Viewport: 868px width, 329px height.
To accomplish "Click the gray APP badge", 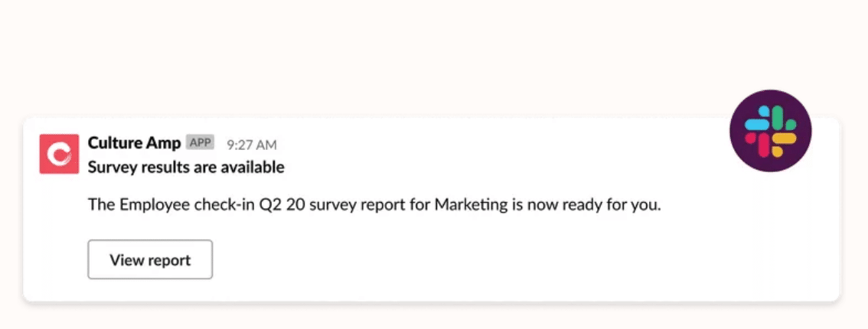I will (200, 142).
